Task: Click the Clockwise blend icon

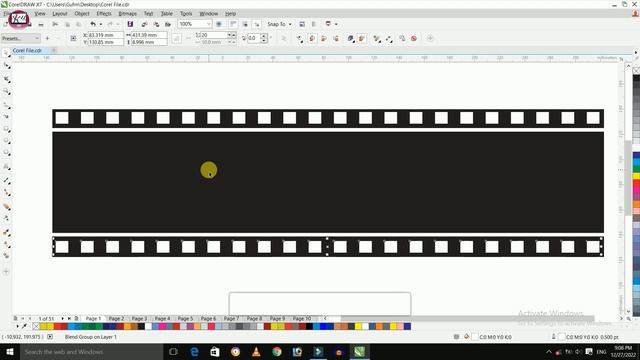Action: click(324, 38)
